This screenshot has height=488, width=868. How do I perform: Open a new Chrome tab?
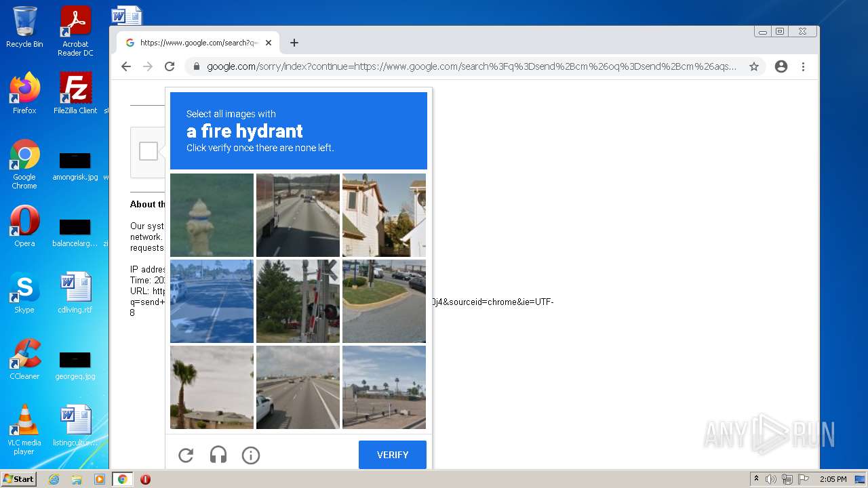pos(294,43)
